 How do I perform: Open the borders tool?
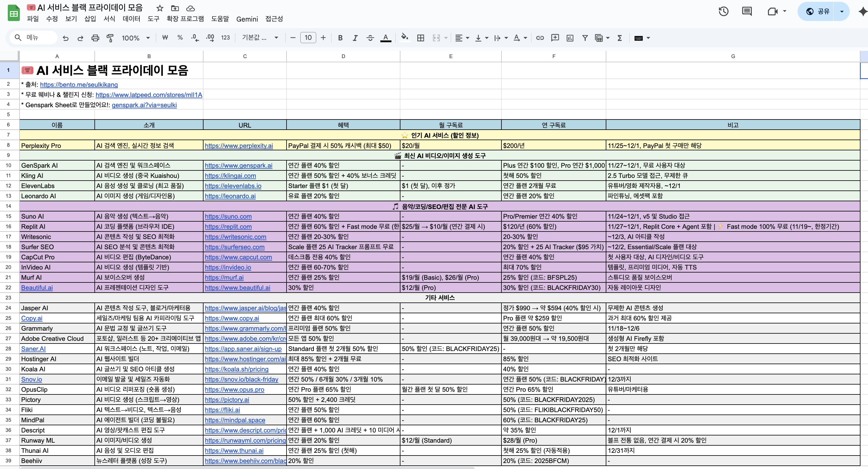click(420, 38)
